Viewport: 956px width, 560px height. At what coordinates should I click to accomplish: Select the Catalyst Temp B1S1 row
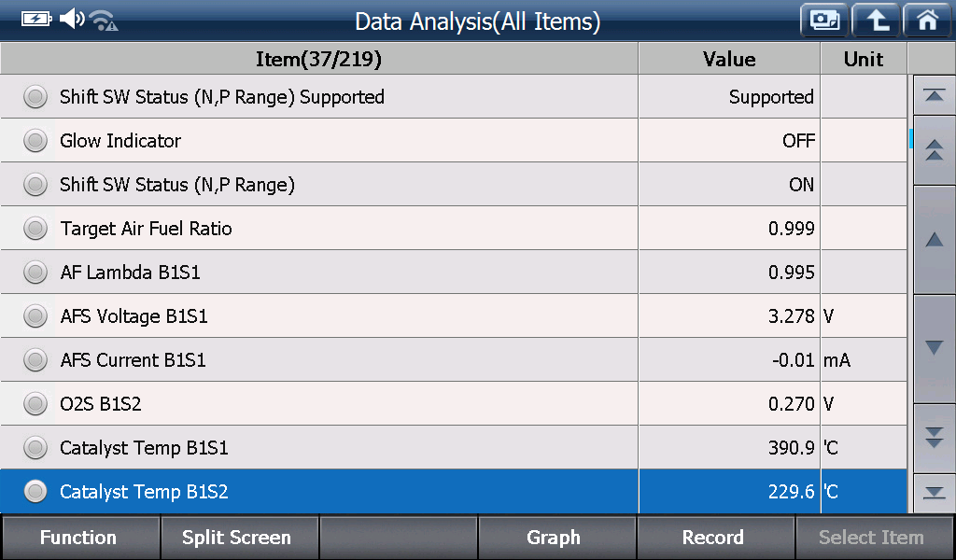[x=454, y=448]
